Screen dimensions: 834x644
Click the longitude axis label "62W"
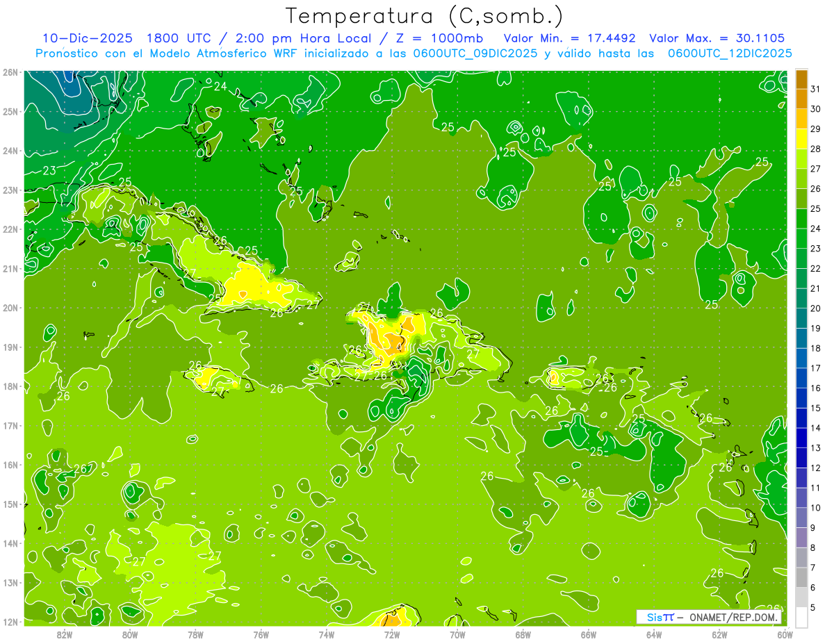pos(719,634)
